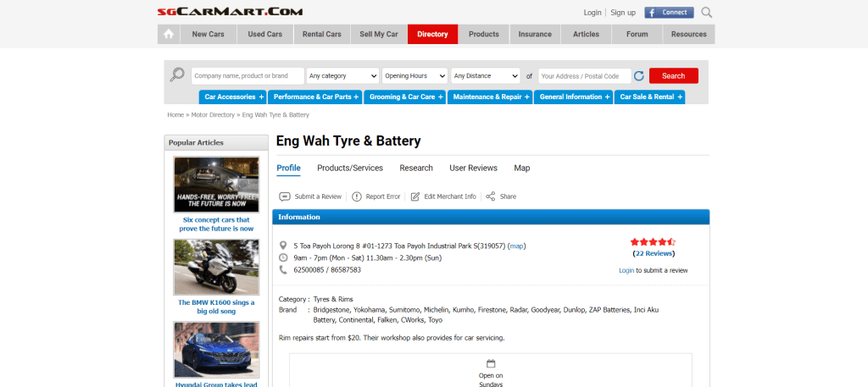Switch to the Profile tab

[x=288, y=168]
